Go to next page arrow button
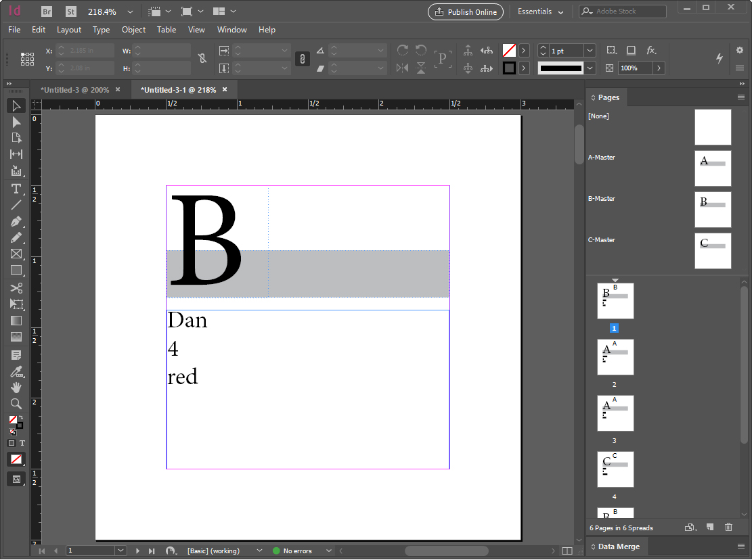752x560 pixels. tap(138, 551)
